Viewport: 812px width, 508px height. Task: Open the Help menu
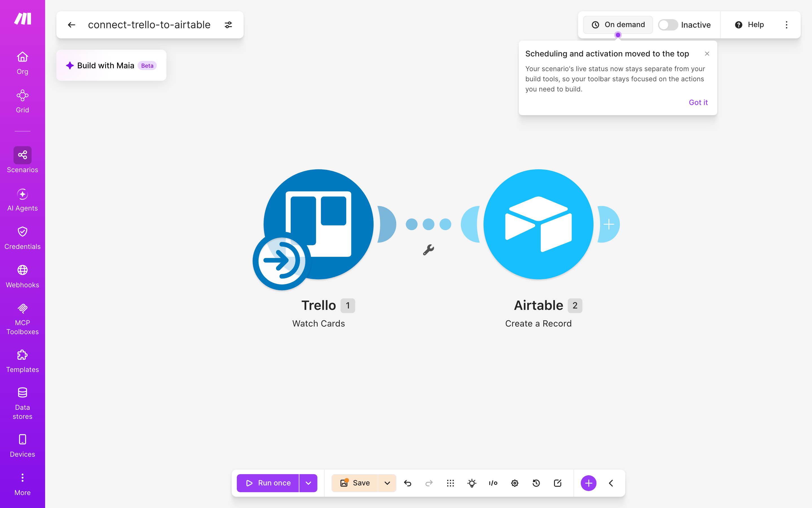749,25
